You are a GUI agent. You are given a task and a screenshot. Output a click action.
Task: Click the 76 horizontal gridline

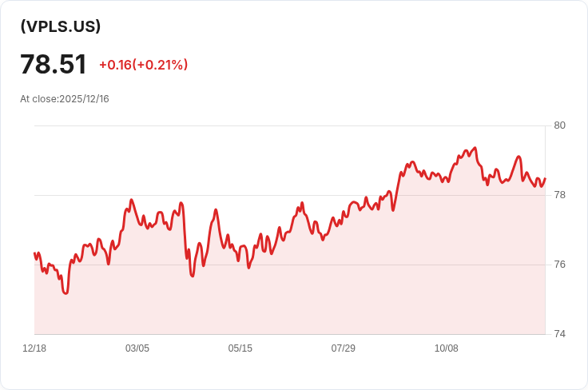pos(360,265)
